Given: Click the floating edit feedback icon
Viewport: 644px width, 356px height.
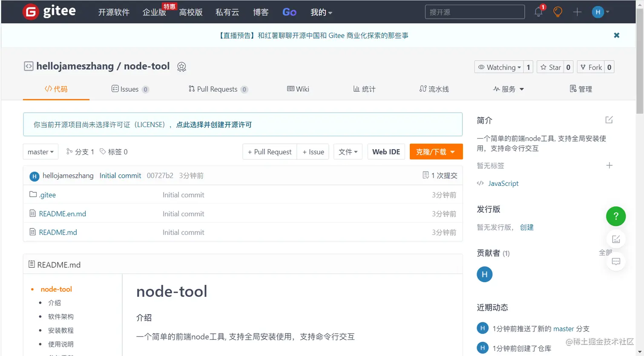Looking at the screenshot, I should pyautogui.click(x=616, y=239).
